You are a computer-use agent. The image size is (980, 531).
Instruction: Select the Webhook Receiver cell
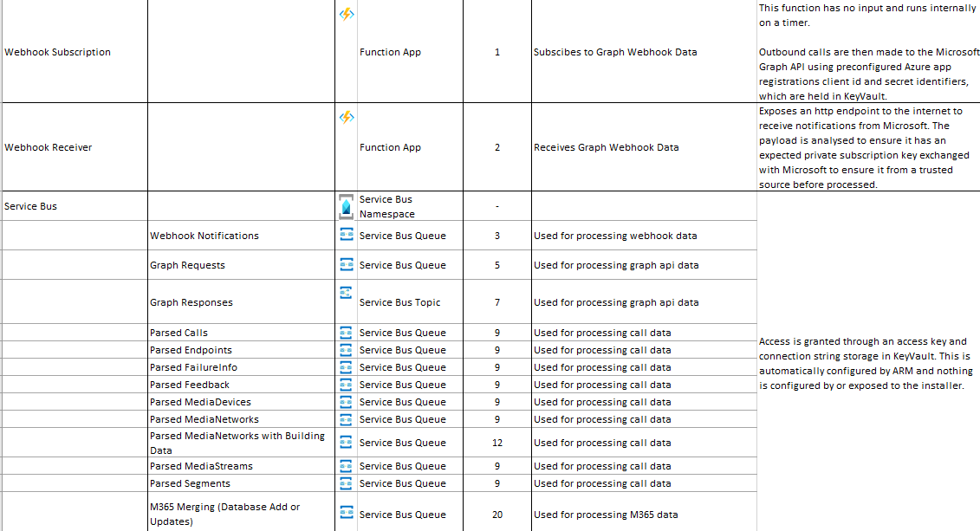coord(75,146)
